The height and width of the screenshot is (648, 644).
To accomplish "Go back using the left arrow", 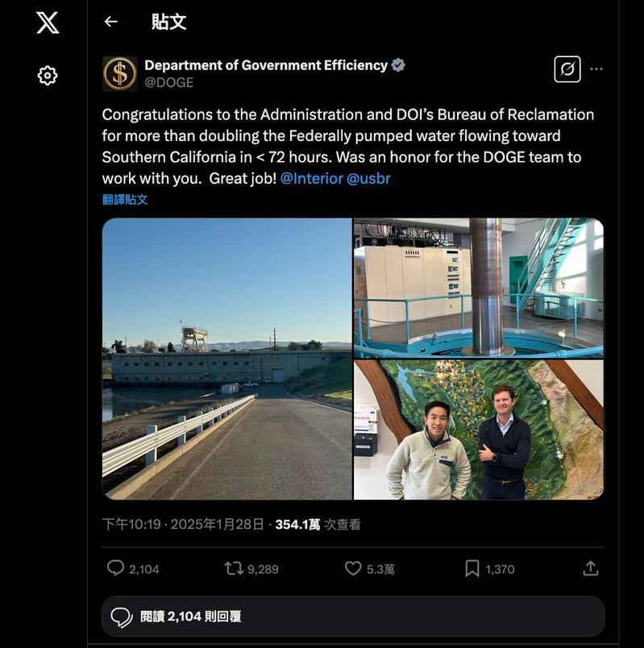I will (x=111, y=22).
